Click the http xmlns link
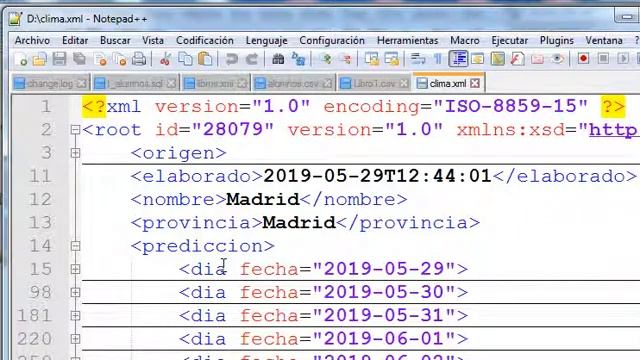640x360 pixels. (x=614, y=131)
